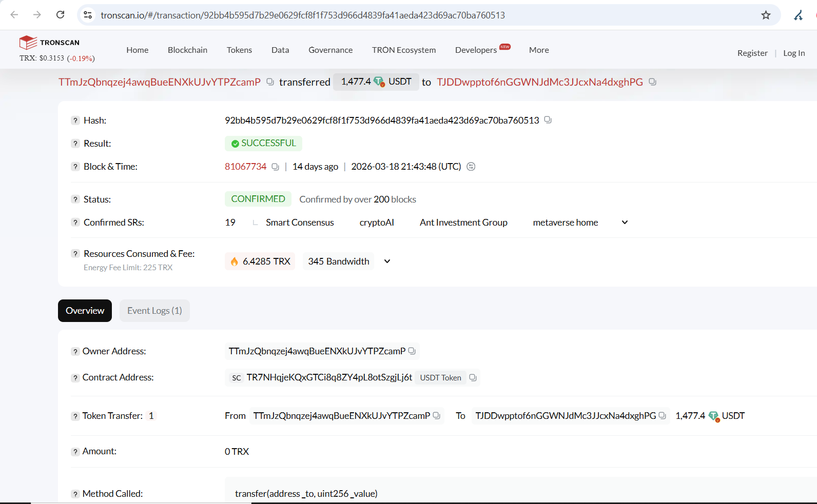Open the Token Transfer From address
817x504 pixels.
341,416
